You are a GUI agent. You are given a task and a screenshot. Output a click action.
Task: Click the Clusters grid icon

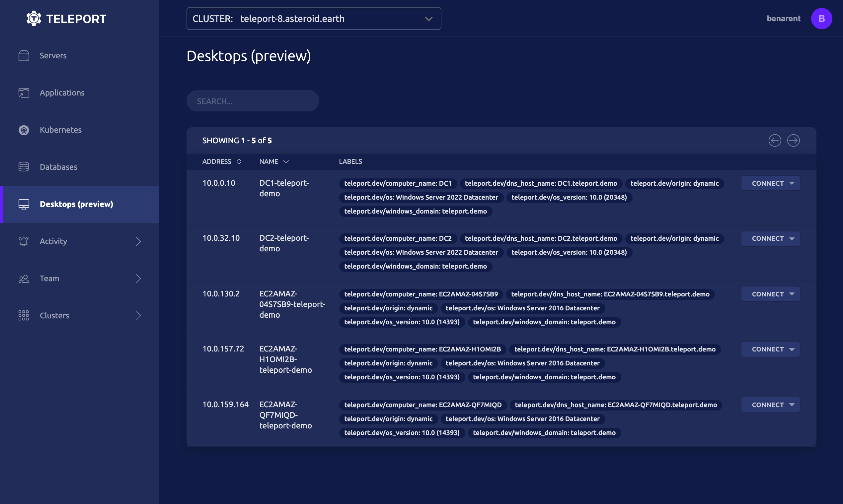coord(24,315)
